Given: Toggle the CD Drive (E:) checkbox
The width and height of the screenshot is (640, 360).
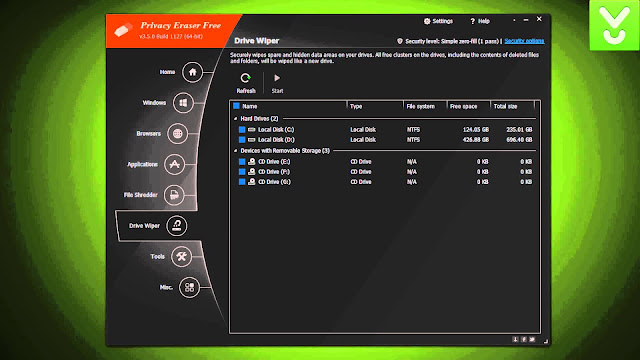Looking at the screenshot, I should coord(242,162).
